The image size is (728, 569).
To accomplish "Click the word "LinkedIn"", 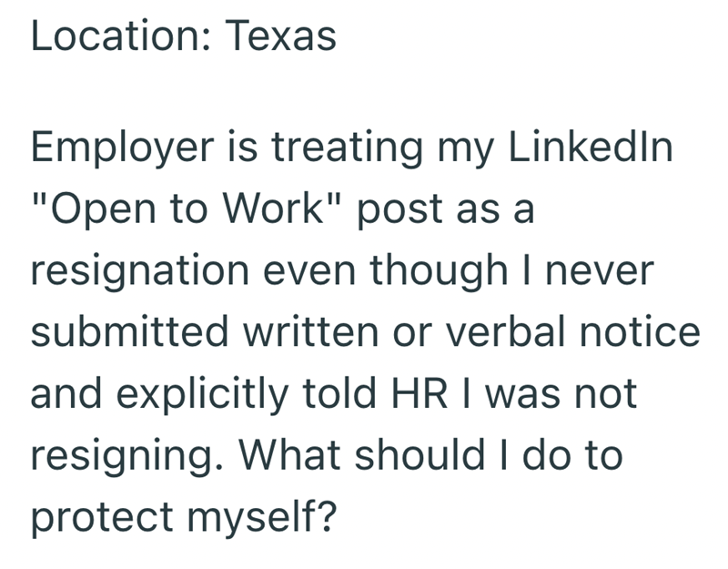I will click(x=591, y=147).
